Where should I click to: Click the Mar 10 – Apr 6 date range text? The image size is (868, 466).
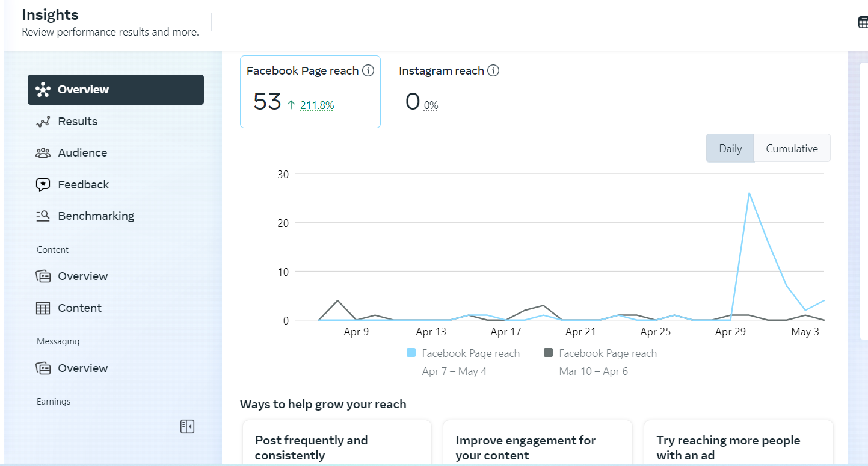[x=593, y=371]
